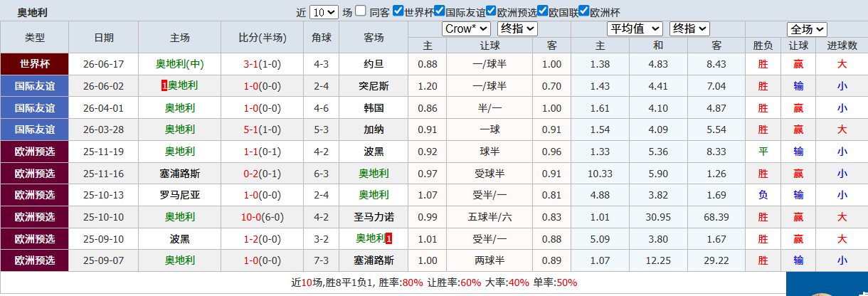Image resolution: width=868 pixels, height=296 pixels.
Task: Select the date 25-10-13
Action: tap(104, 195)
